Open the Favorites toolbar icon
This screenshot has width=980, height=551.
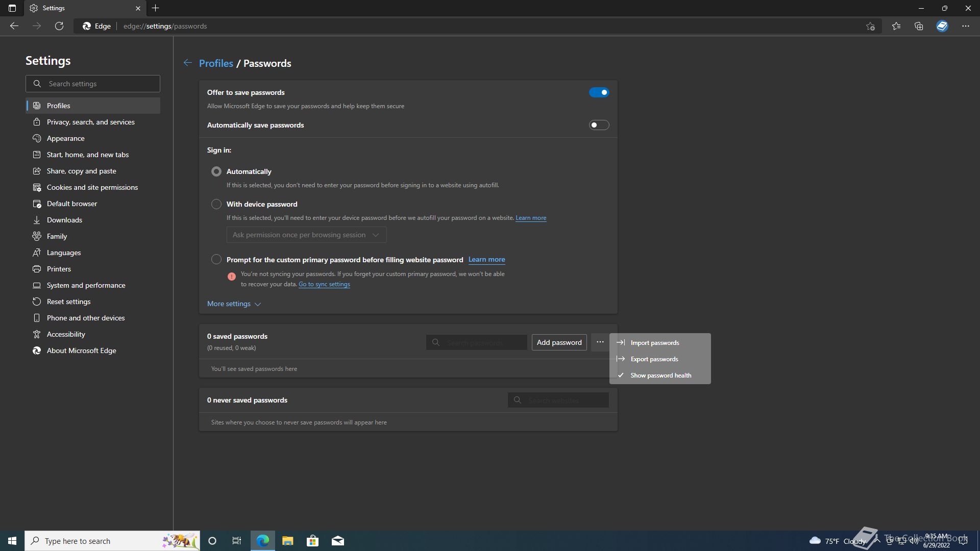pos(896,26)
